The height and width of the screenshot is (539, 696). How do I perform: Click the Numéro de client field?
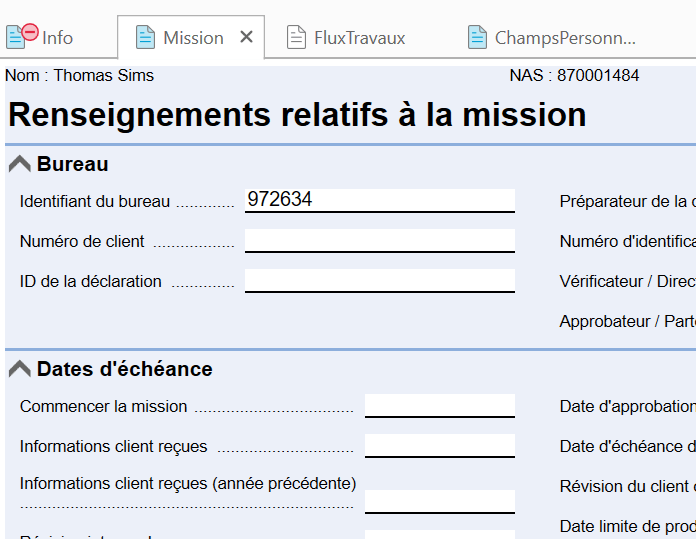tap(380, 240)
